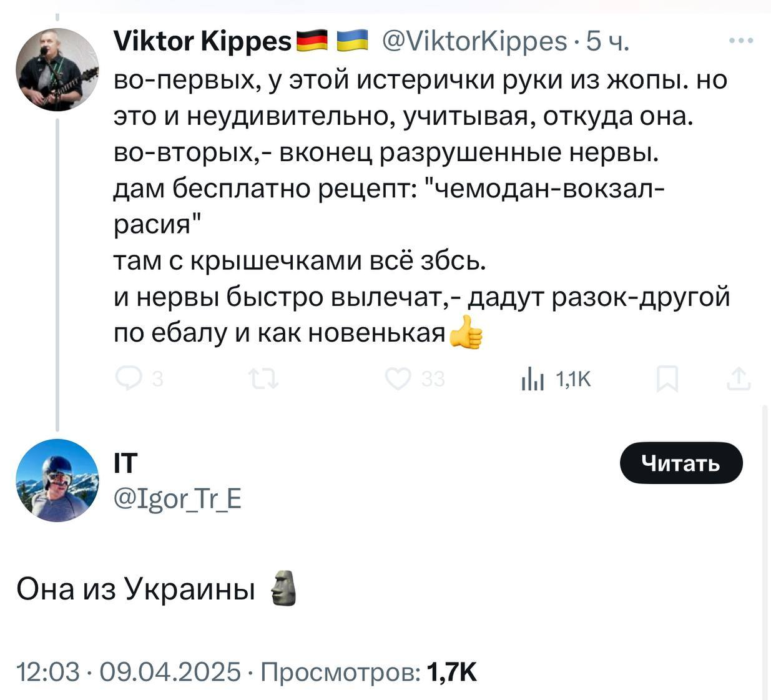Click the retweet icon under Viktor's tweet
This screenshot has width=771, height=700.
263,379
